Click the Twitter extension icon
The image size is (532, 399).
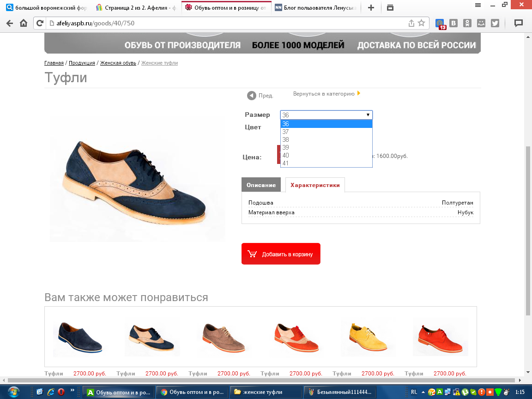(x=495, y=23)
